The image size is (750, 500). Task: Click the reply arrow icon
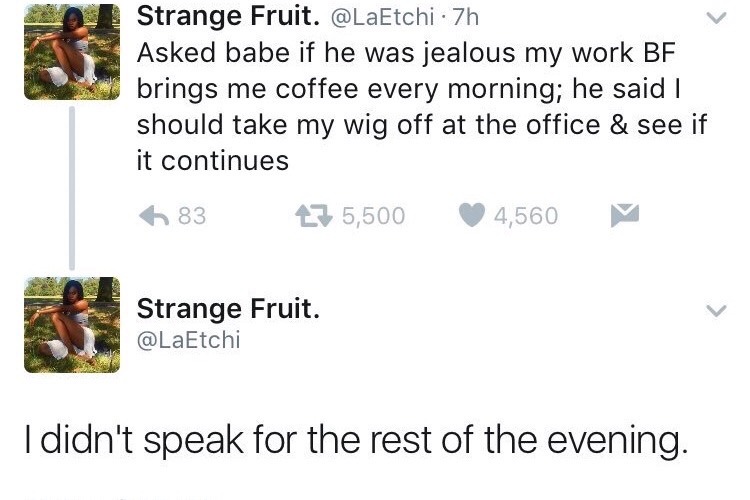pos(154,215)
